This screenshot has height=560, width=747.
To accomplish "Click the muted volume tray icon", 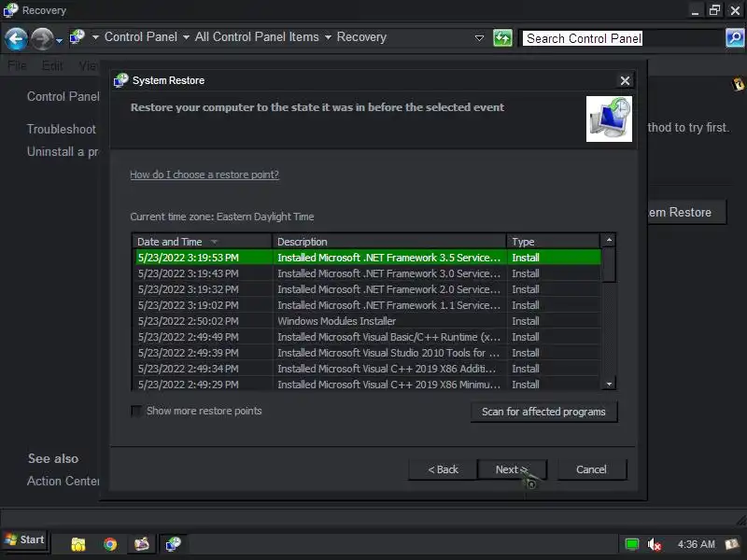I will 655,544.
